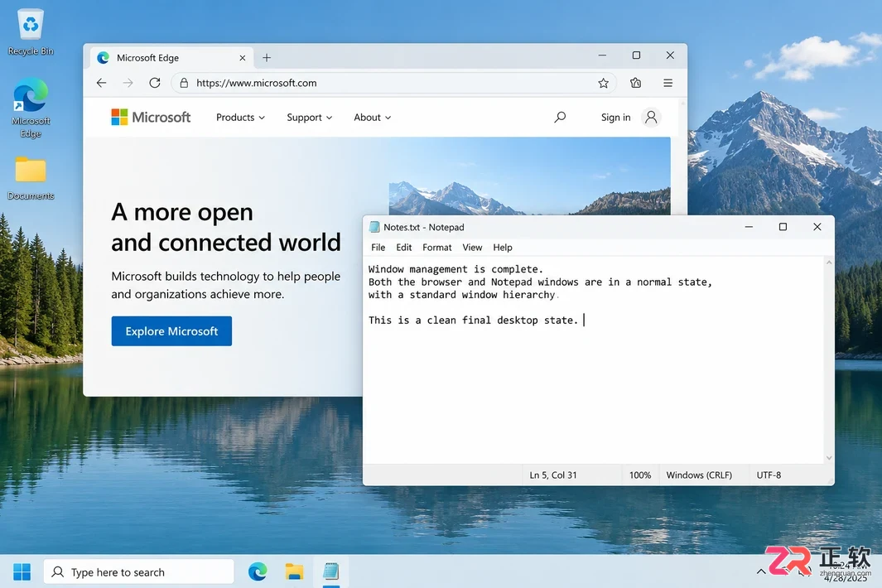
Task: Open Notepad Format menu
Action: pos(437,247)
